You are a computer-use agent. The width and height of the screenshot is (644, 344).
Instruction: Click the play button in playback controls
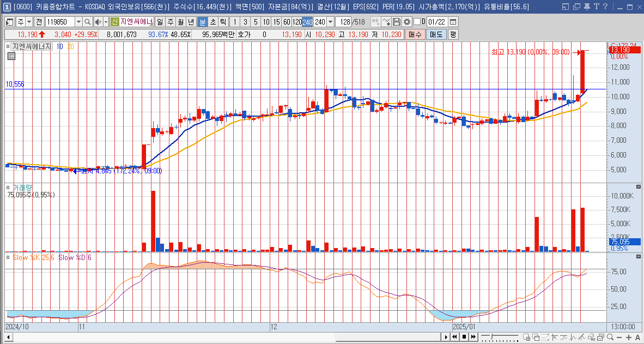point(446,337)
